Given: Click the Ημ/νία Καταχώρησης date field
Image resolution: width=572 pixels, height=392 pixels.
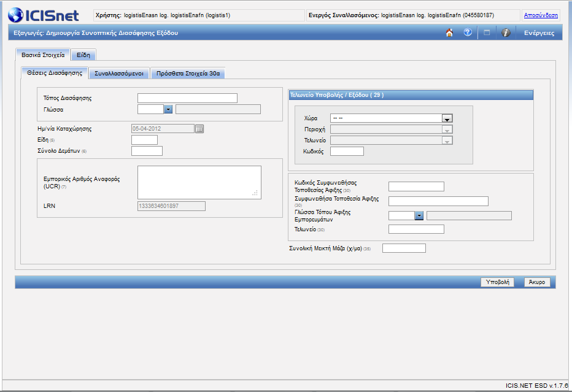Looking at the screenshot, I should 163,128.
